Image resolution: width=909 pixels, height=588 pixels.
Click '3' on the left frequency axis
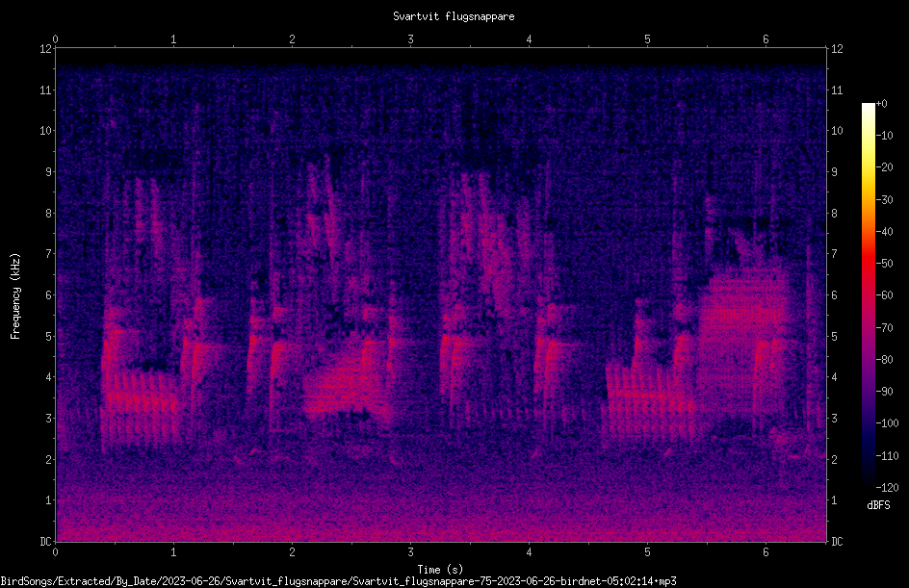pyautogui.click(x=49, y=419)
